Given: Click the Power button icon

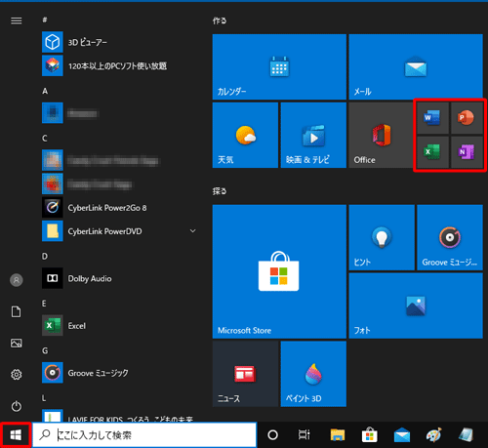Looking at the screenshot, I should pyautogui.click(x=17, y=406).
